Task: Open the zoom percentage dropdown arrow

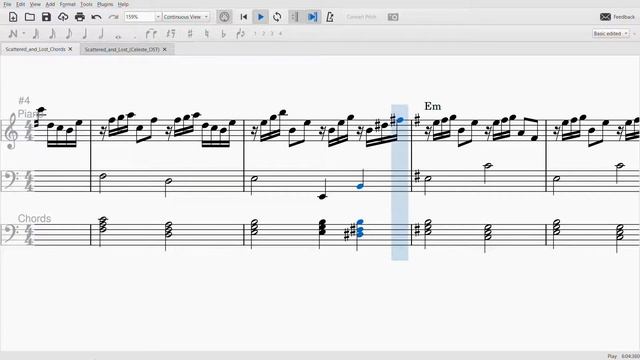Action: click(158, 17)
